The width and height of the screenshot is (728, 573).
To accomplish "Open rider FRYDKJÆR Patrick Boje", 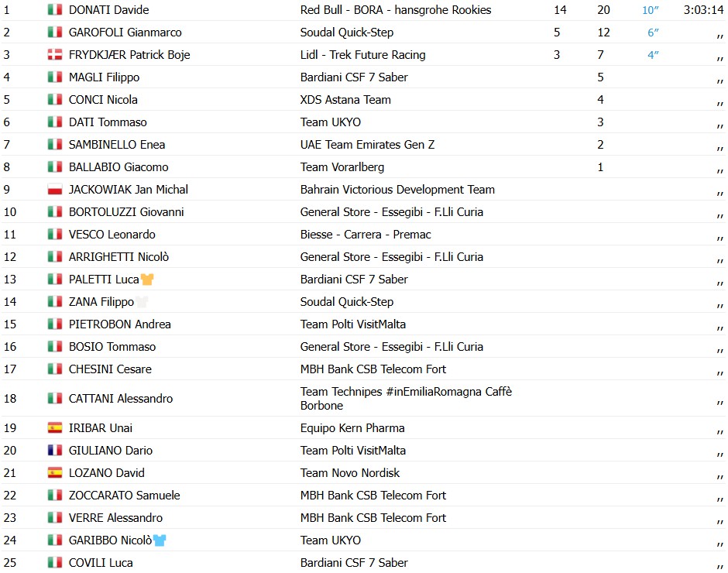I will 129,55.
